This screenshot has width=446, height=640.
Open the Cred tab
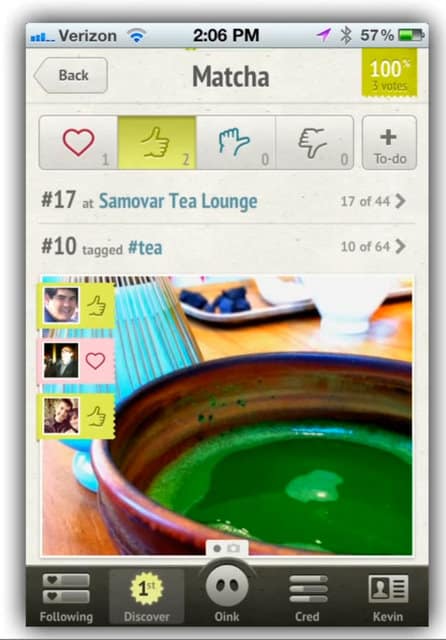[308, 598]
